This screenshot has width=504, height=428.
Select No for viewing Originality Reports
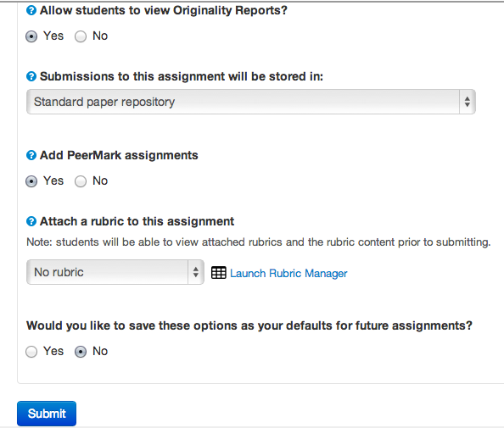click(81, 36)
